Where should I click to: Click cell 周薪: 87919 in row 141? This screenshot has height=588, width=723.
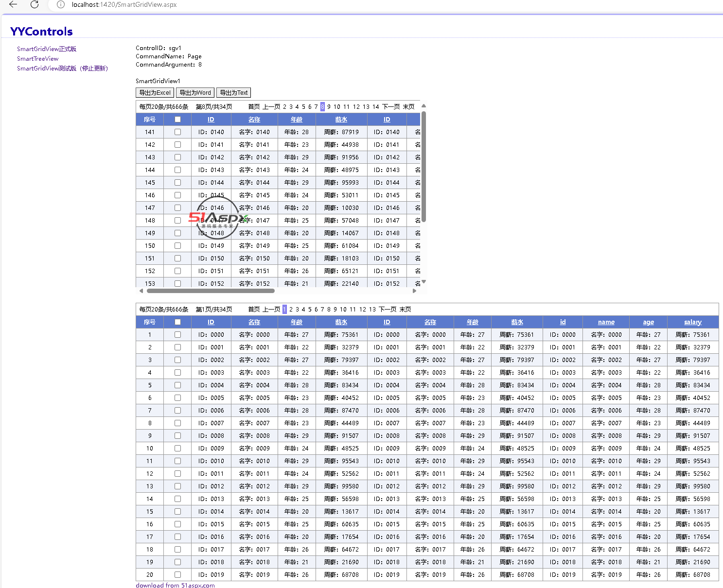pyautogui.click(x=341, y=132)
